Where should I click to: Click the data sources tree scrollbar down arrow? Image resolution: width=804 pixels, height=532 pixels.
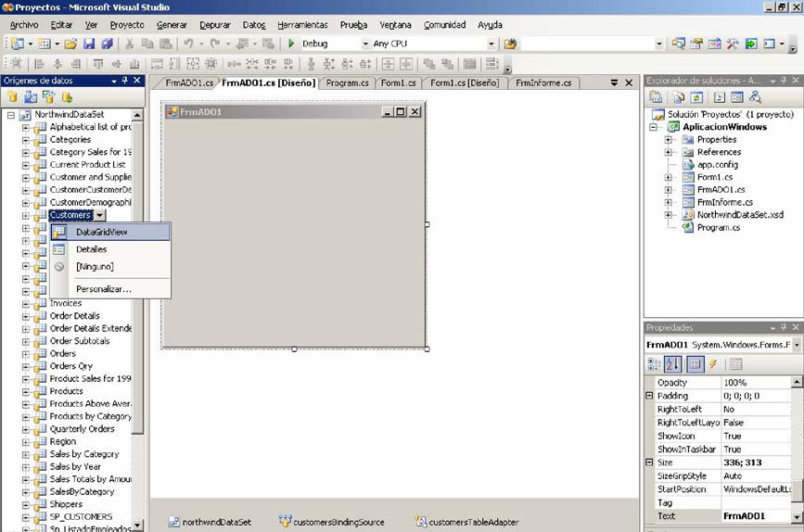pos(137,526)
